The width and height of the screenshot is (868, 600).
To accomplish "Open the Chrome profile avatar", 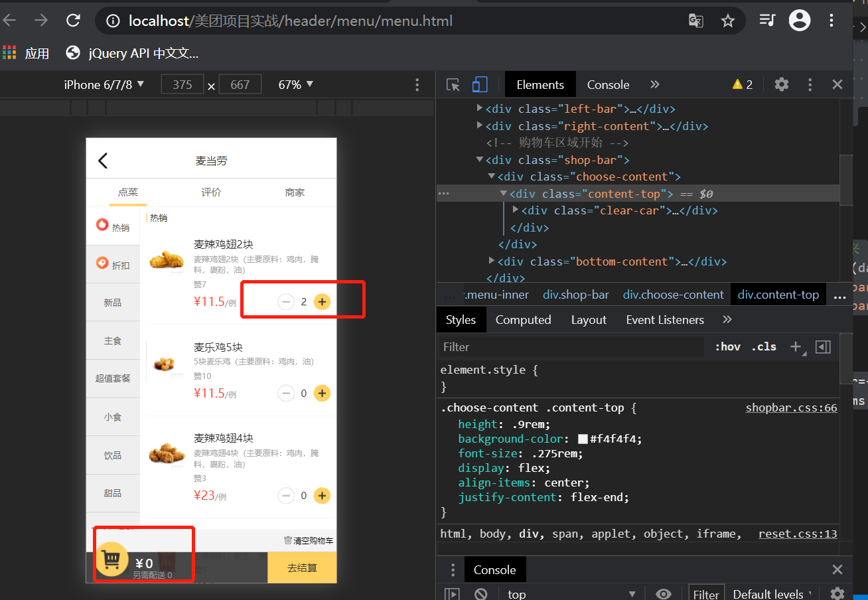I will click(x=800, y=21).
